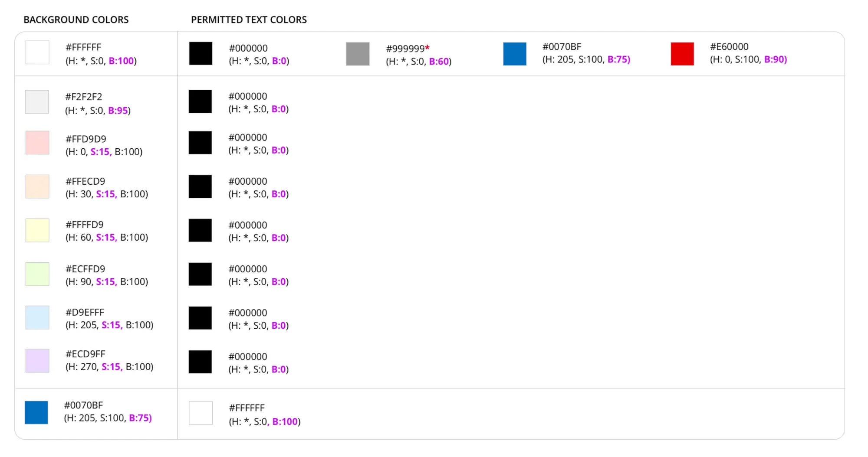Viewport: 868px width, 457px height.
Task: Click the BACKGROUND COLORS heading
Action: point(76,20)
